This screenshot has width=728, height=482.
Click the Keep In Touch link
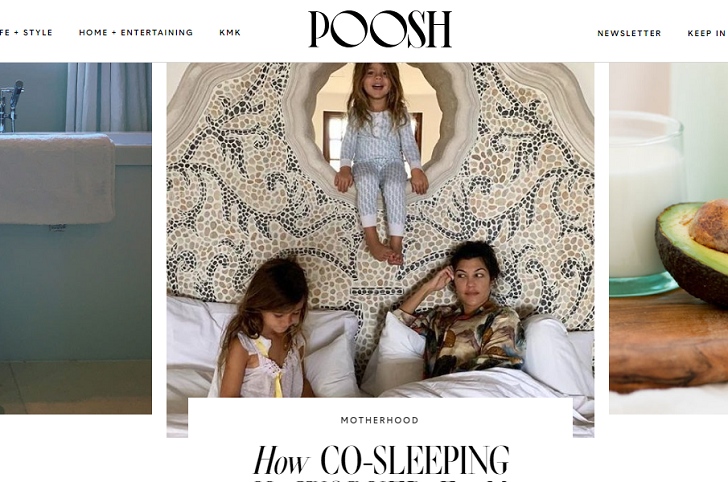(708, 33)
